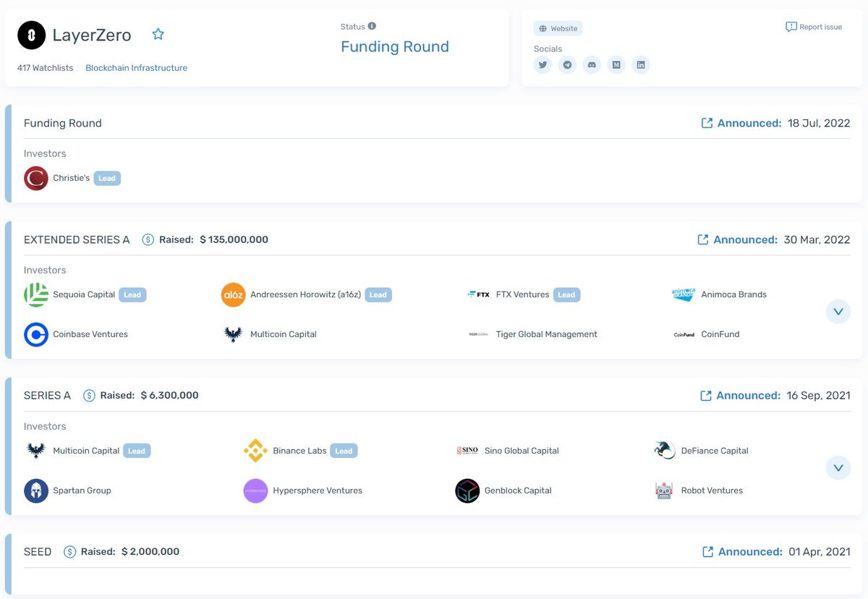
Task: Click the Andreessen Horowitz a16z logo
Action: tap(233, 294)
